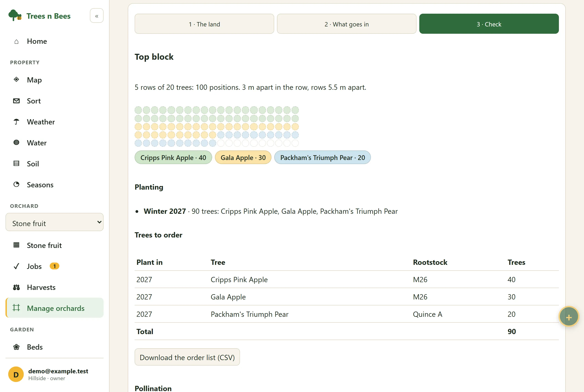The image size is (584, 392).
Task: Go to step 2 · What goes in
Action: click(x=347, y=24)
